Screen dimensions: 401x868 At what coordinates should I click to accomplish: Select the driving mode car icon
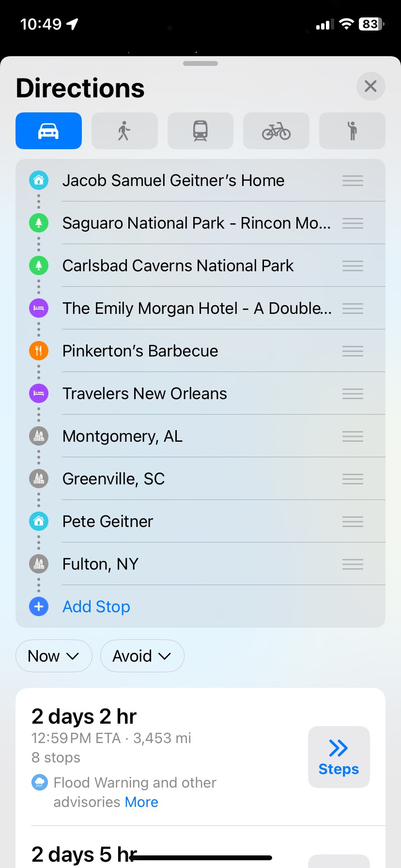click(x=48, y=131)
